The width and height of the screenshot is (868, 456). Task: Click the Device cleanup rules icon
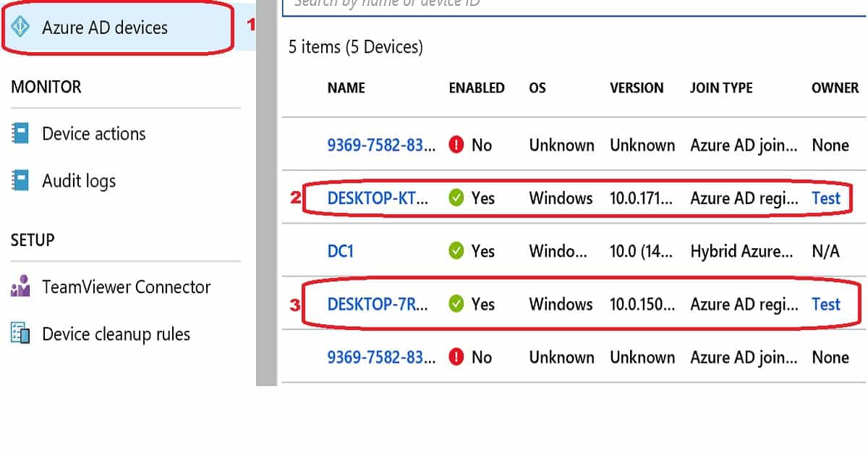pos(20,334)
